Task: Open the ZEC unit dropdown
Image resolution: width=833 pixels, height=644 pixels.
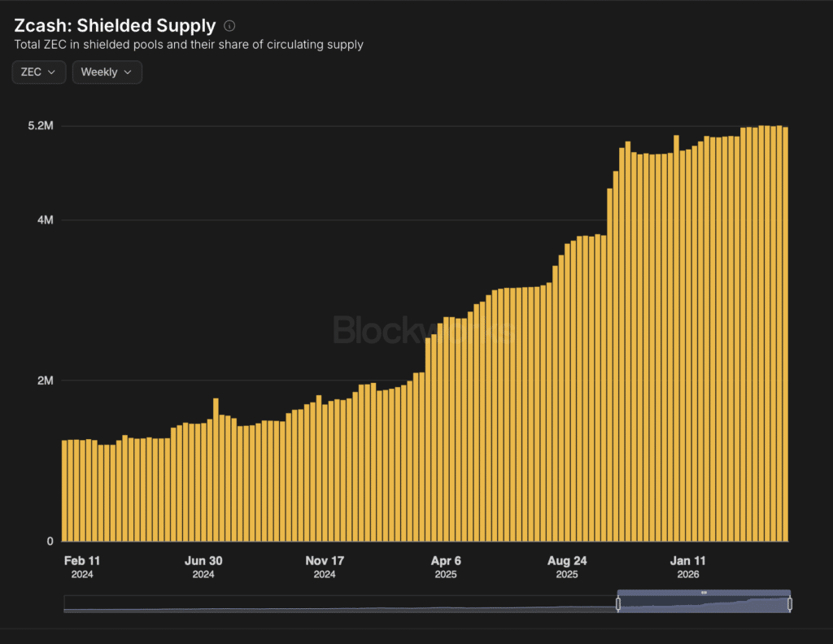Action: pyautogui.click(x=39, y=72)
